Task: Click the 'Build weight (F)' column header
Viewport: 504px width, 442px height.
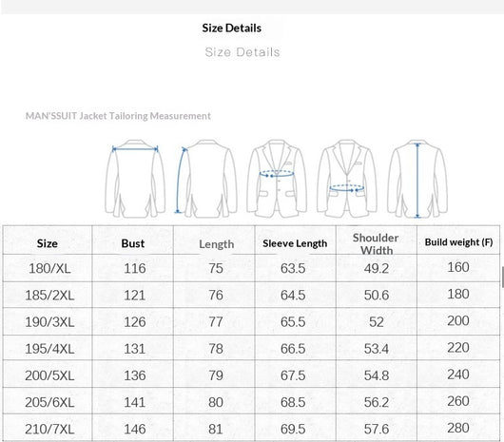Action: click(x=458, y=242)
